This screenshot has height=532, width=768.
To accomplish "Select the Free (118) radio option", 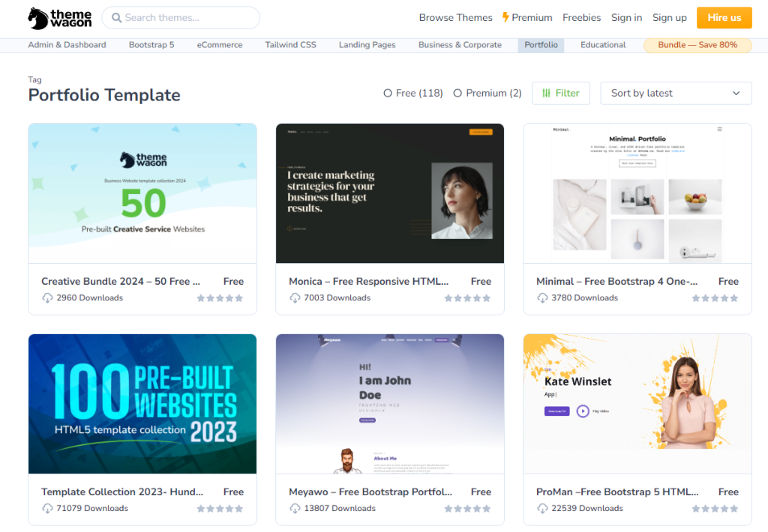I will tap(388, 94).
